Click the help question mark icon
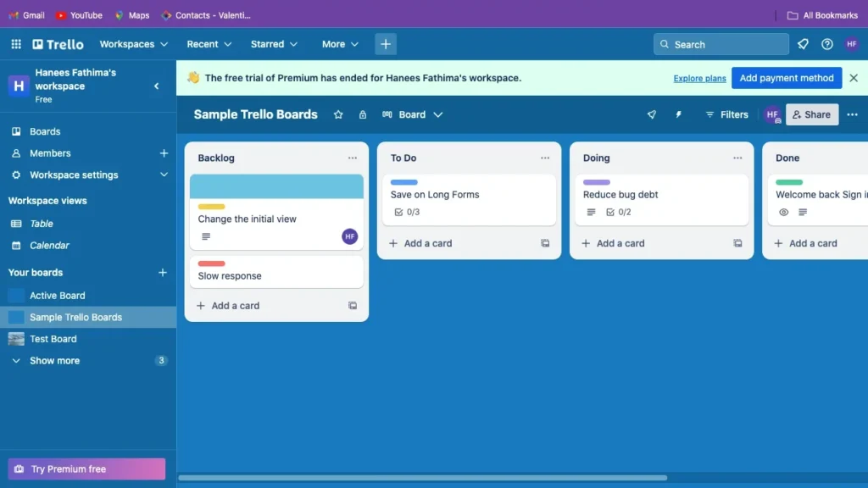The height and width of the screenshot is (488, 868). click(x=828, y=43)
